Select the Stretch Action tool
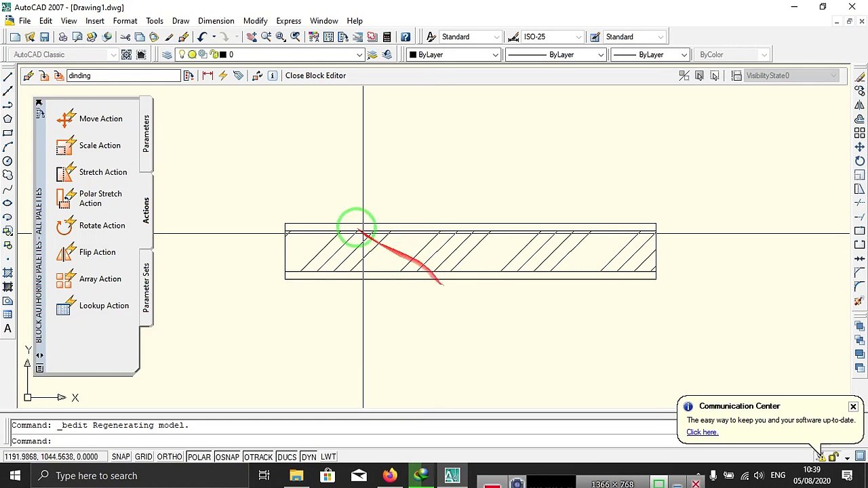The width and height of the screenshot is (868, 488). pos(92,172)
